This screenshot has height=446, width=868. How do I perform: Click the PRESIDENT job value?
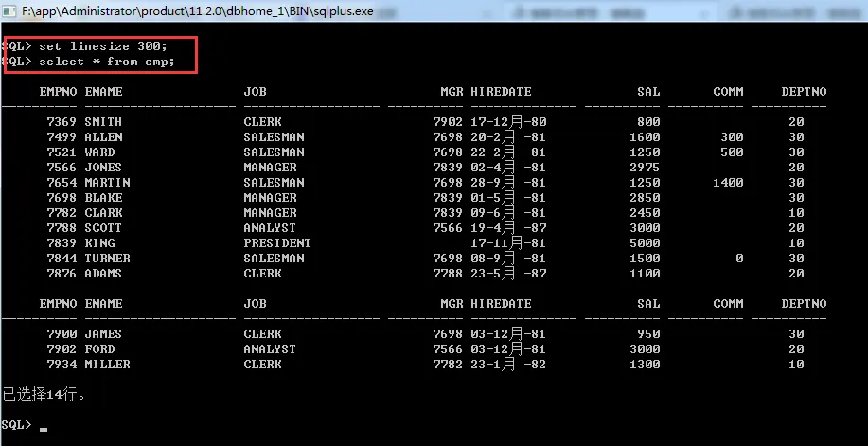(277, 242)
